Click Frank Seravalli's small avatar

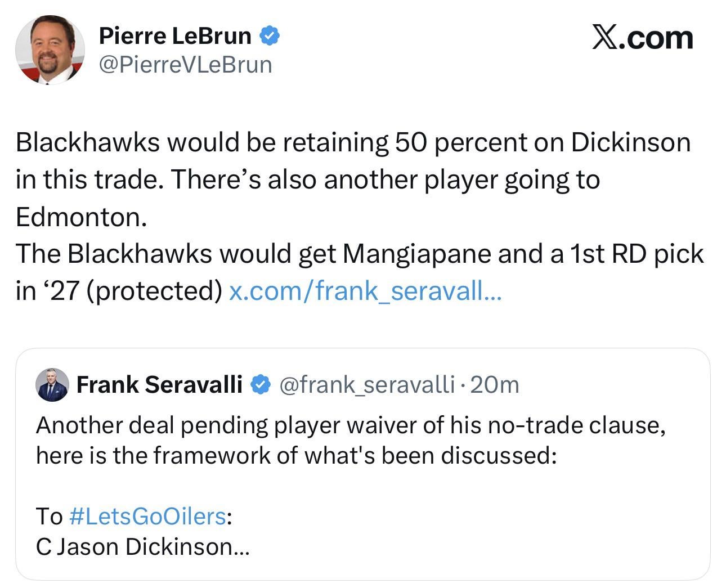(52, 385)
